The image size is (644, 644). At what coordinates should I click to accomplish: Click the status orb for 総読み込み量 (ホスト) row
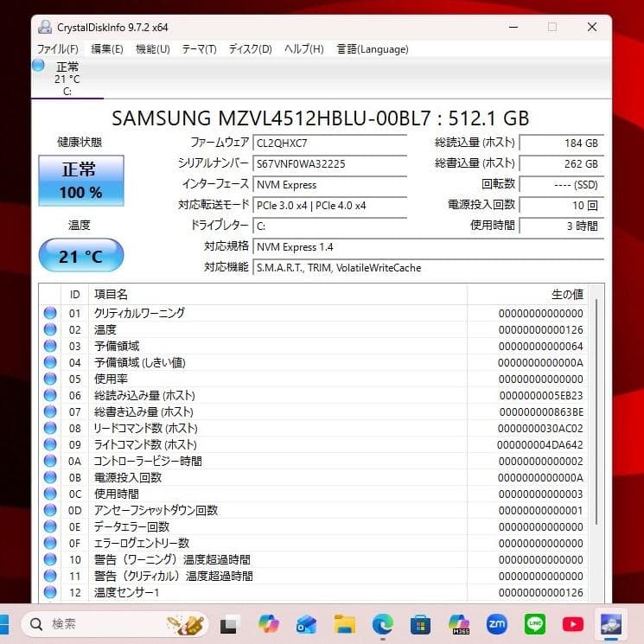coord(50,395)
